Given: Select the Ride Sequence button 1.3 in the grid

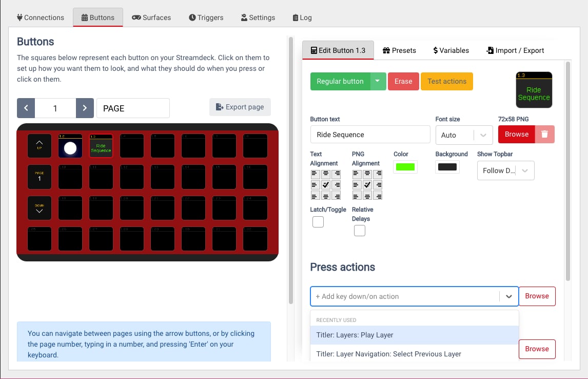Looking at the screenshot, I should point(101,146).
